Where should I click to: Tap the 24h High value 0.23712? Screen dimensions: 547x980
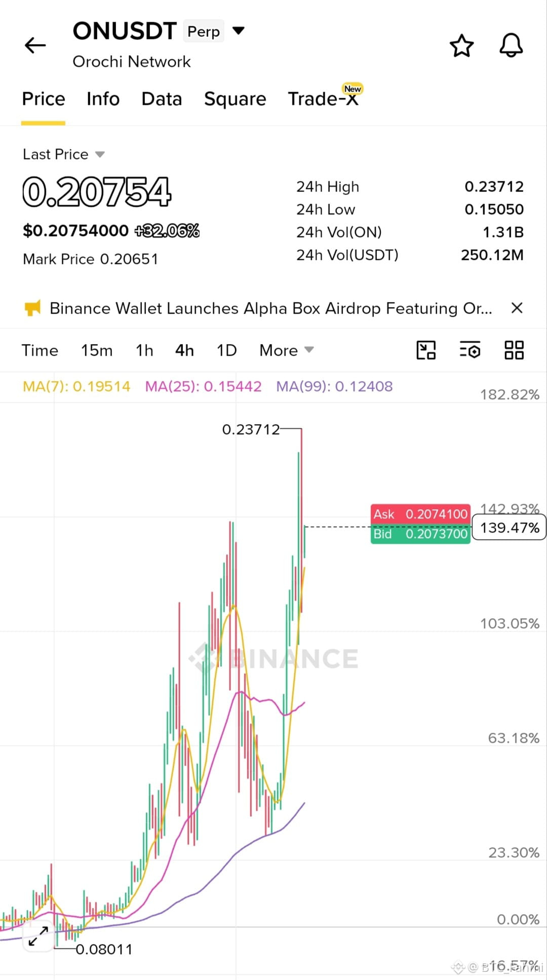click(x=494, y=186)
